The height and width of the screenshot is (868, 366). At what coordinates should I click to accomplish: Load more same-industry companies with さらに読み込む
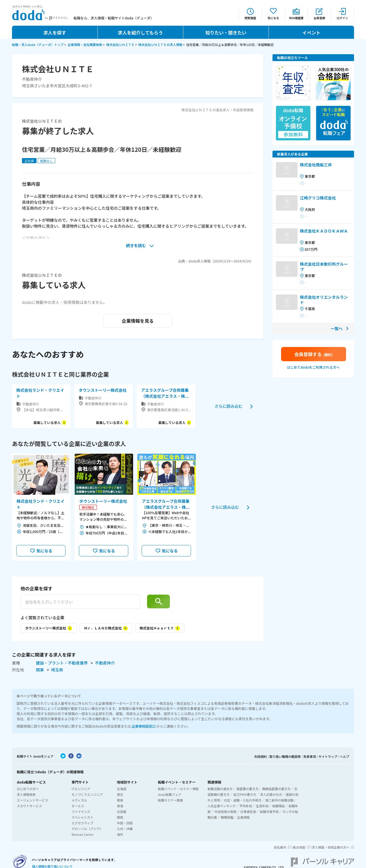click(234, 406)
